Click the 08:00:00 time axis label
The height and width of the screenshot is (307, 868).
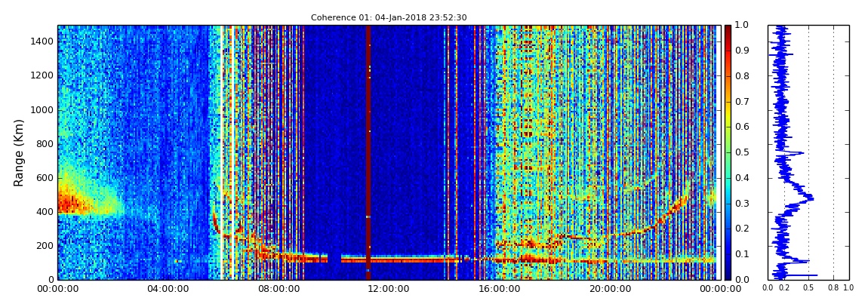(277, 289)
